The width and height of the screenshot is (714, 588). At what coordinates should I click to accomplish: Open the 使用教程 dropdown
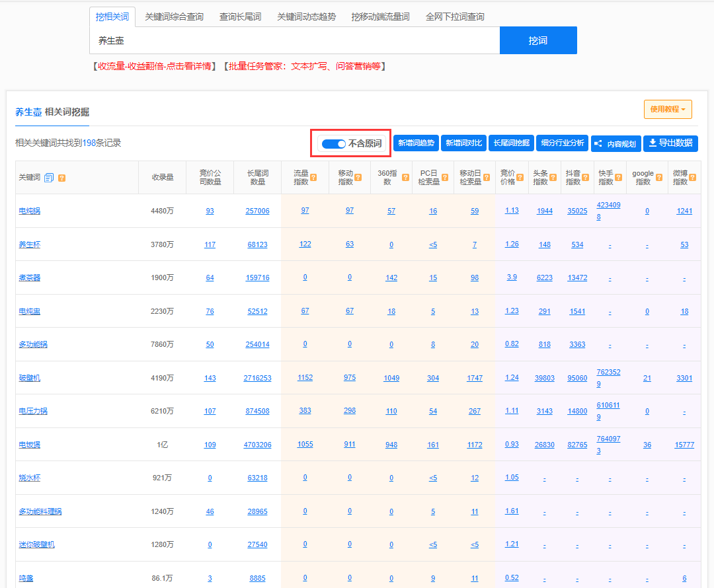[x=668, y=109]
